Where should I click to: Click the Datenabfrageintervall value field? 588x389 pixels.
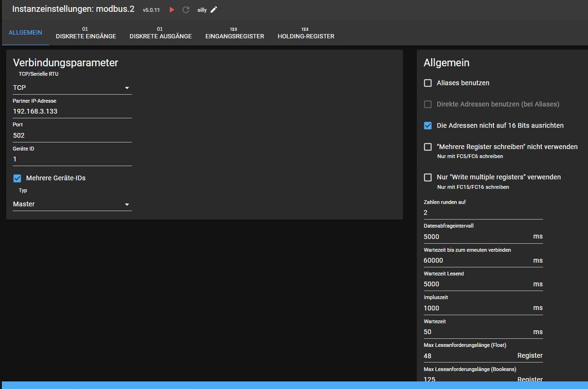click(x=475, y=237)
